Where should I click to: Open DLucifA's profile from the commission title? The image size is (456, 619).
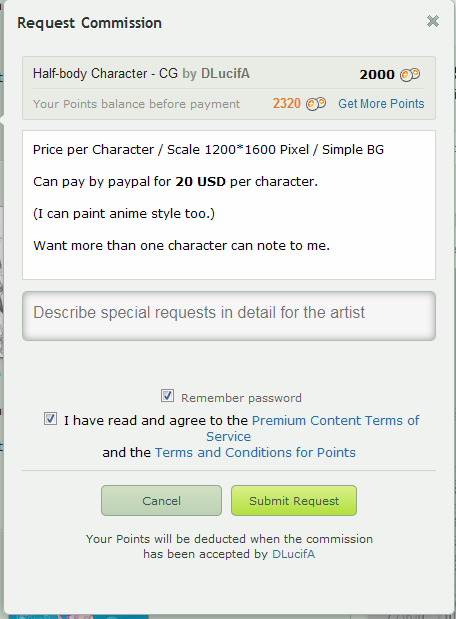[x=225, y=73]
